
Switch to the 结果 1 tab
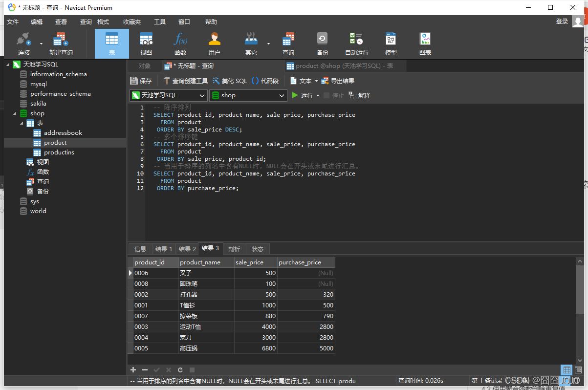click(x=163, y=249)
